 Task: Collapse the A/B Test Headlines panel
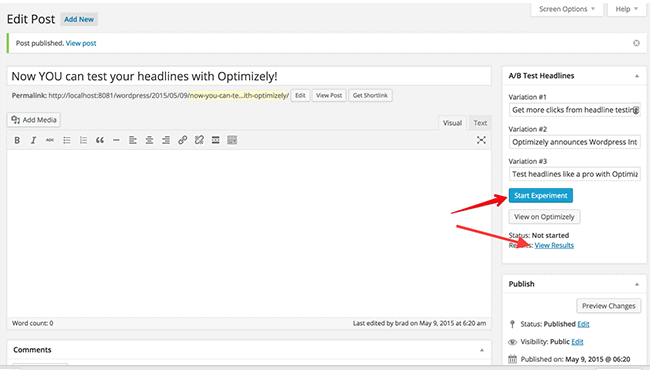(x=637, y=76)
